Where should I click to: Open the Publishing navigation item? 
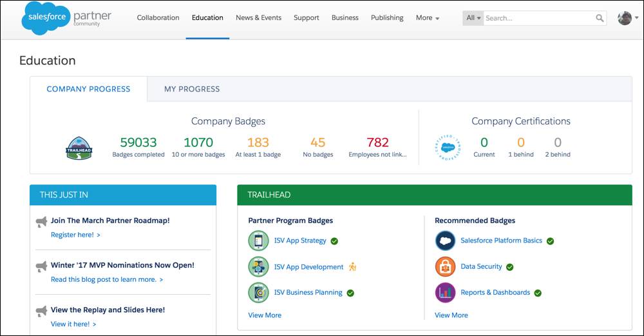(x=387, y=17)
